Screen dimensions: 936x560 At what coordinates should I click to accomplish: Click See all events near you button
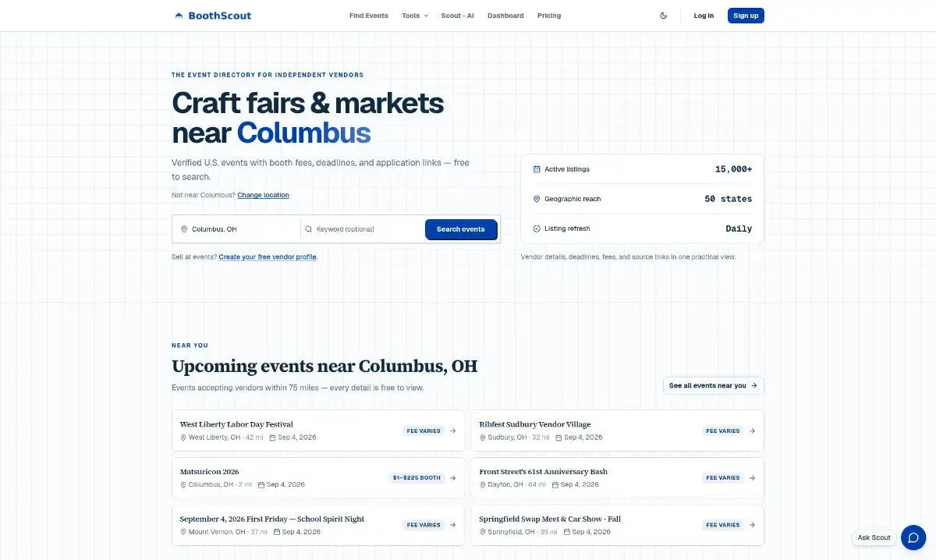(x=713, y=385)
